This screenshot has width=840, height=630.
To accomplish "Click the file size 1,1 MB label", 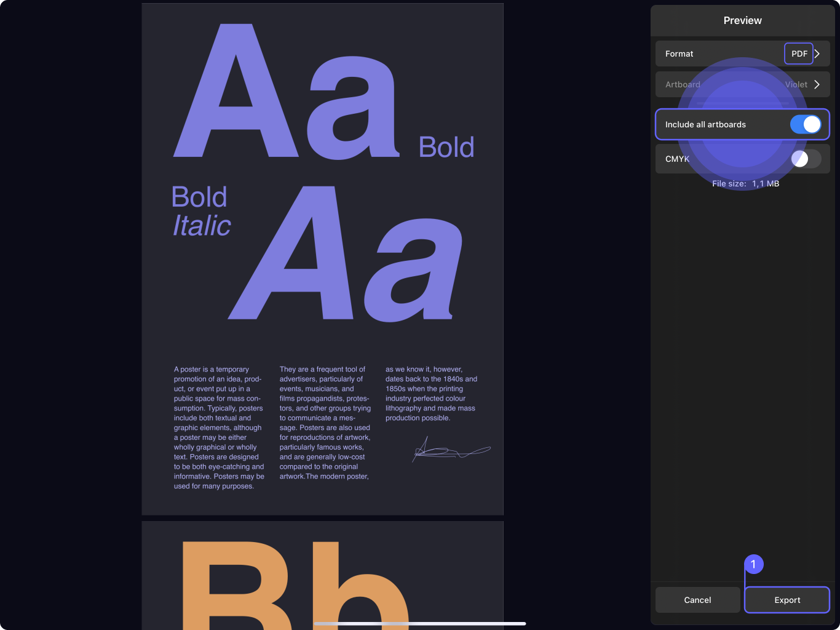I will click(746, 183).
